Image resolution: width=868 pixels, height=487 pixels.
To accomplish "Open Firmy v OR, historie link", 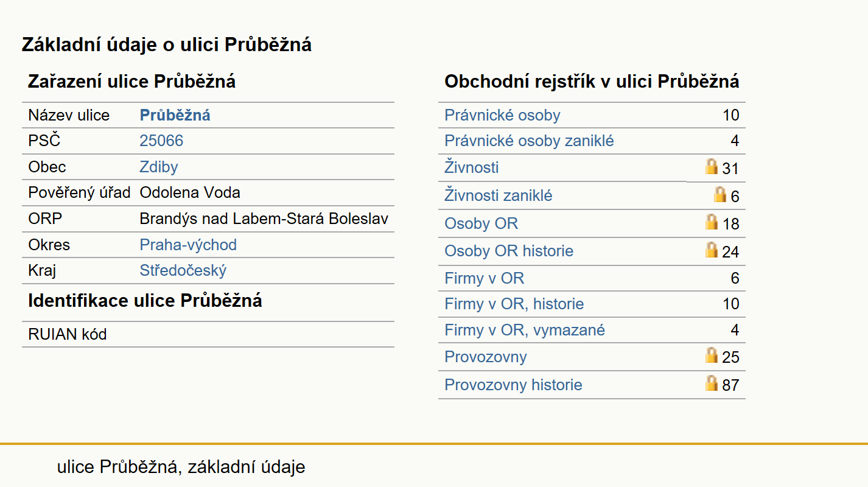I will (x=514, y=304).
